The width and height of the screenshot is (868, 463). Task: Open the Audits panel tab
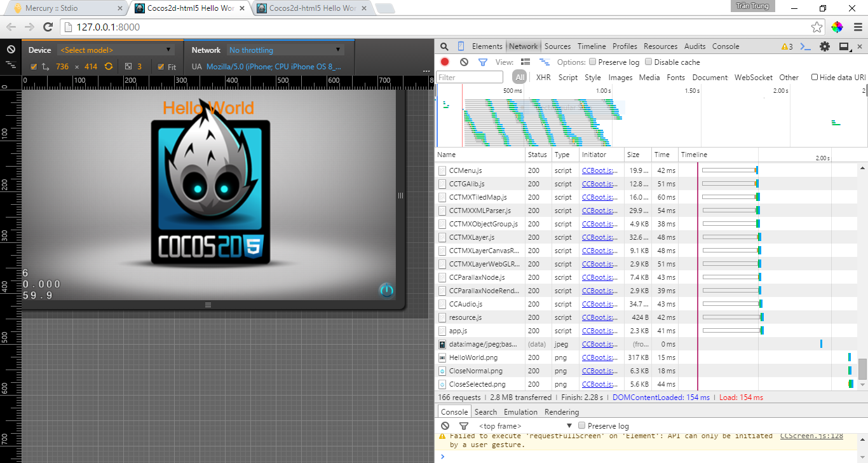click(695, 46)
